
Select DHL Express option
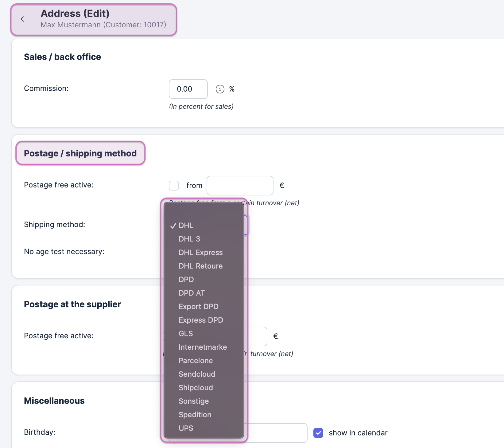(200, 253)
